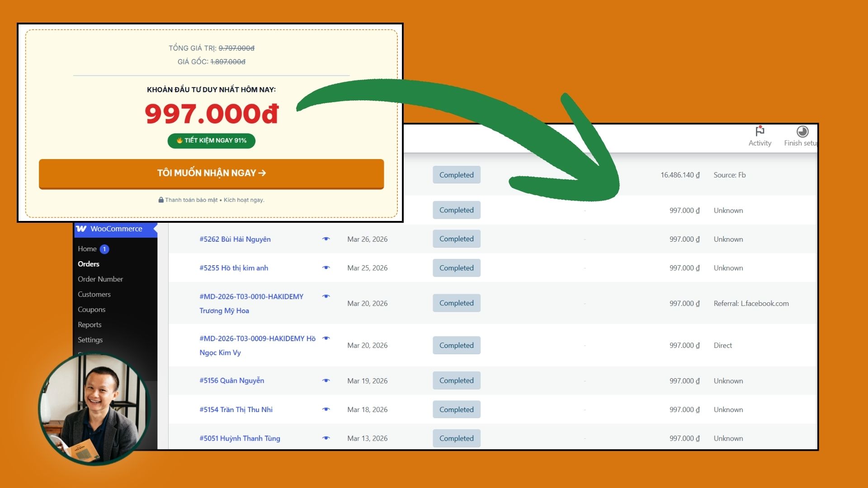Open the Finish setup progress icon
Image resolution: width=868 pixels, height=488 pixels.
coord(802,131)
